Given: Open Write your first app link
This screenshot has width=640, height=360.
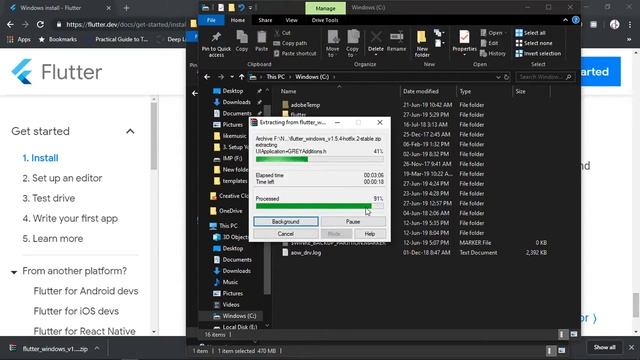Looking at the screenshot, I should pyautogui.click(x=70, y=218).
